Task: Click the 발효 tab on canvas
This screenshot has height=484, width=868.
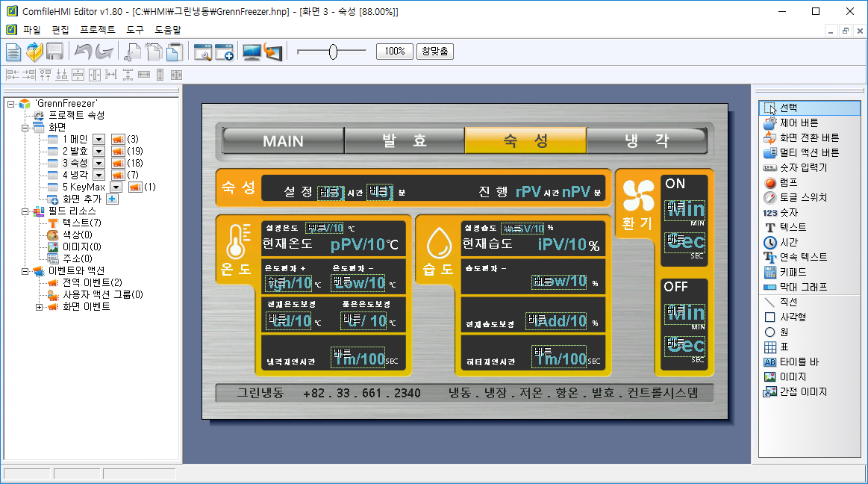Action: click(404, 141)
